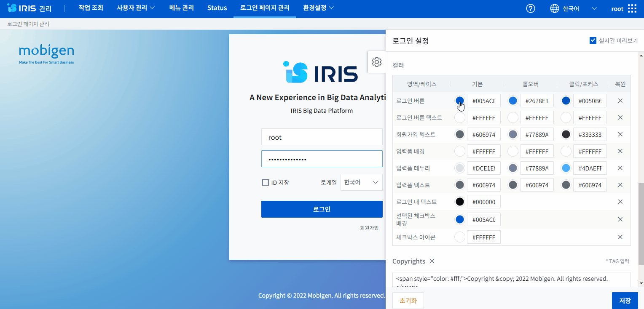
Task: Pick 회원가입 텍스트 클릭/포커스 dark swatch
Action: pyautogui.click(x=566, y=134)
